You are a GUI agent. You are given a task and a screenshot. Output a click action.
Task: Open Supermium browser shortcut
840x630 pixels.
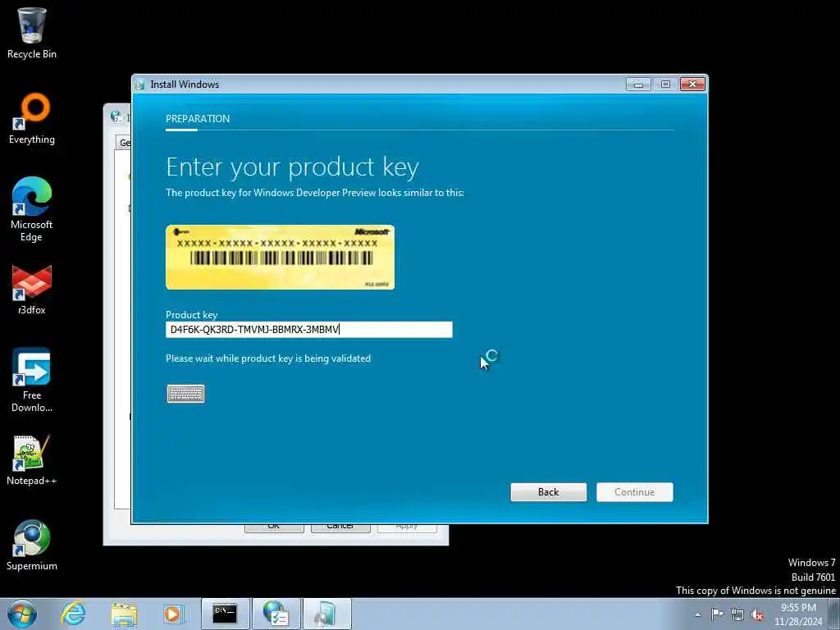tap(32, 546)
